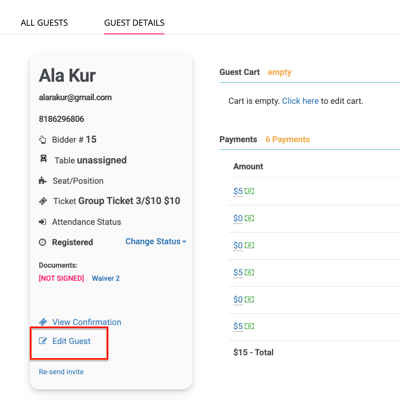Open the Waiver 2 document link
The height and width of the screenshot is (400, 400).
point(106,278)
